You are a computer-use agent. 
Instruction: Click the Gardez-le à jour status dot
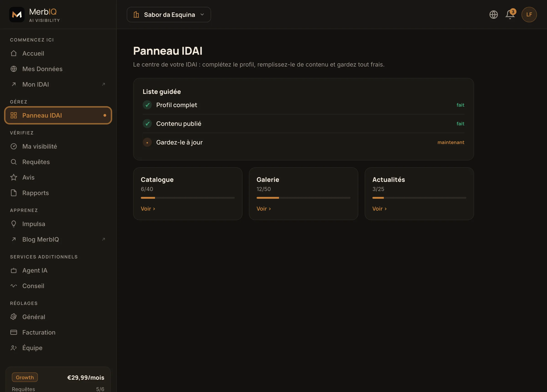[147, 142]
